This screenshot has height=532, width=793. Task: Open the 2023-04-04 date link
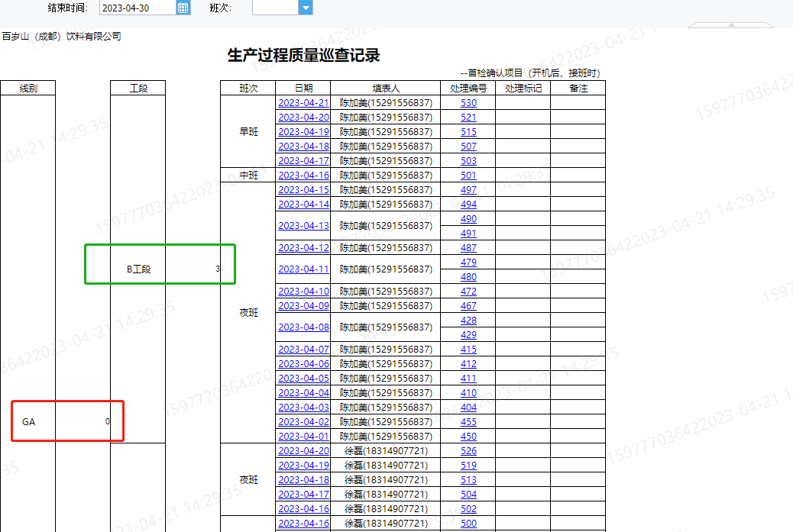point(303,393)
